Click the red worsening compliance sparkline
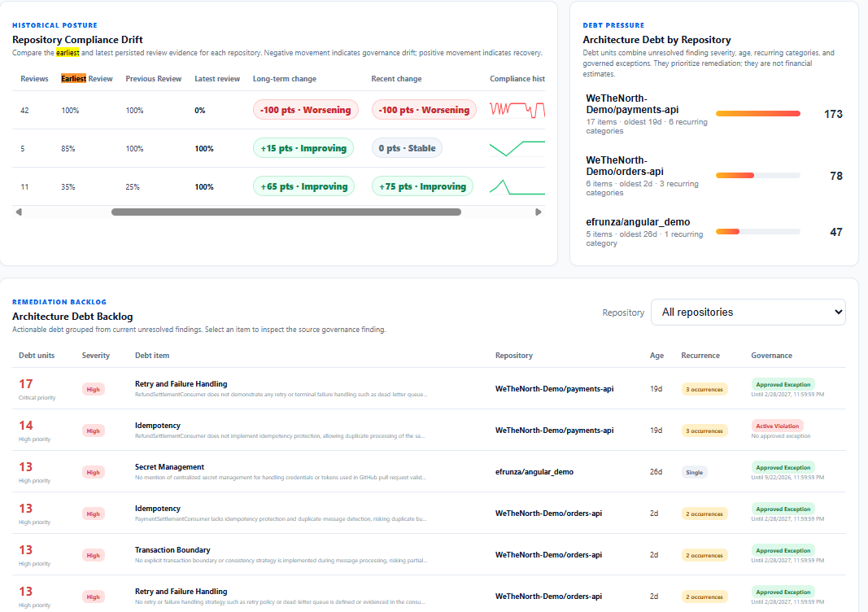Viewport: 868px width, 612px height. tap(517, 110)
